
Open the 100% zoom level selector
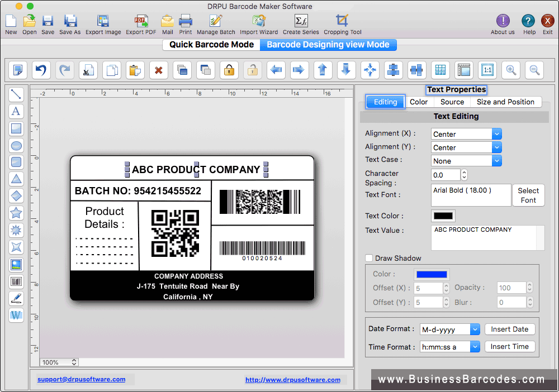tap(59, 362)
